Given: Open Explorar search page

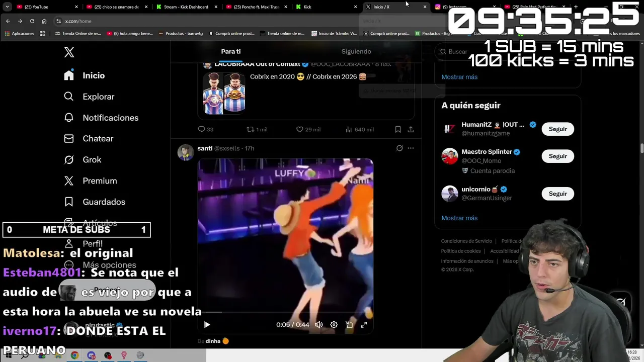Looking at the screenshot, I should [89, 97].
